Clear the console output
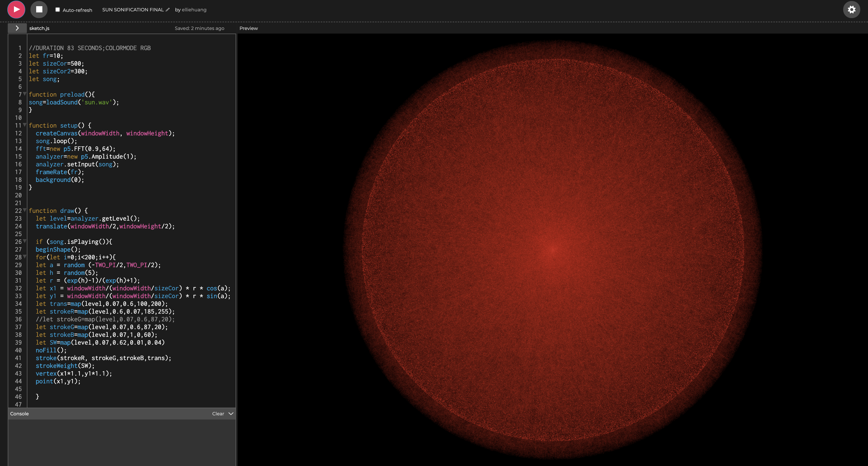Screen dimensions: 868x466 pos(218,414)
